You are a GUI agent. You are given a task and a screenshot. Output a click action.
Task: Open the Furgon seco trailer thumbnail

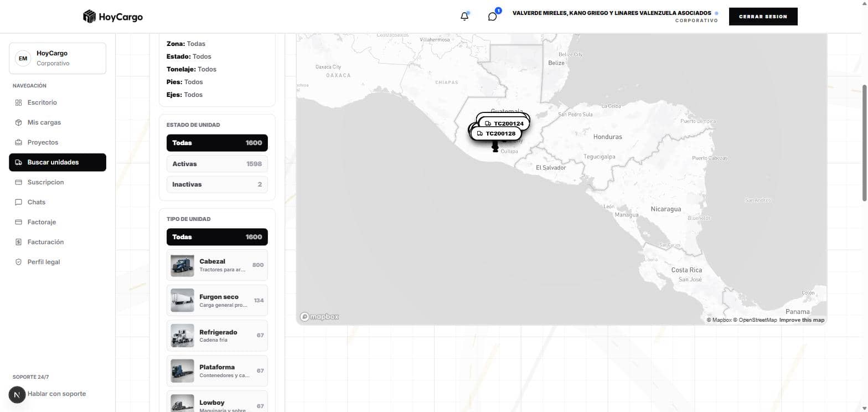(182, 301)
